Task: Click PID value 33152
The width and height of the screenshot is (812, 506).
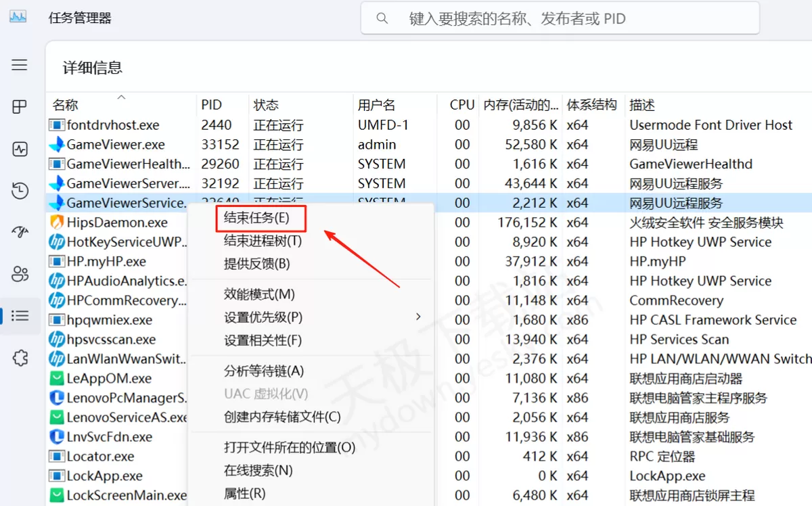Action: coord(220,145)
